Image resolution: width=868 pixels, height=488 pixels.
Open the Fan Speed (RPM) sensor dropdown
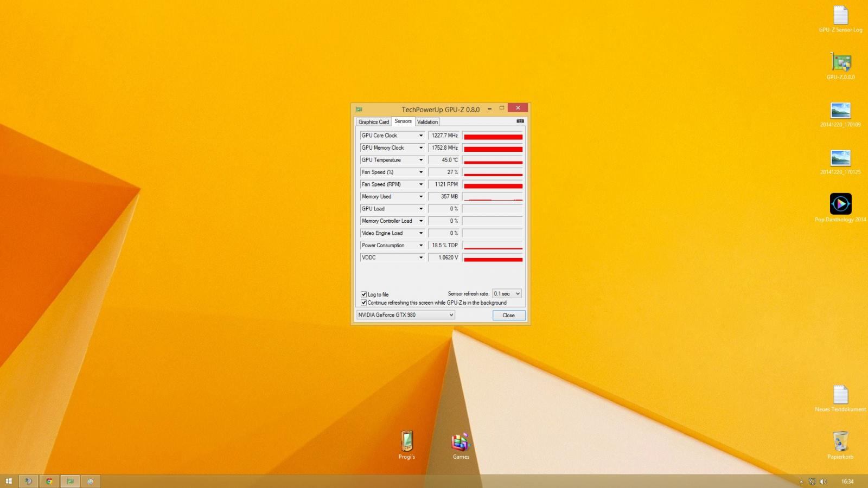[x=420, y=184]
